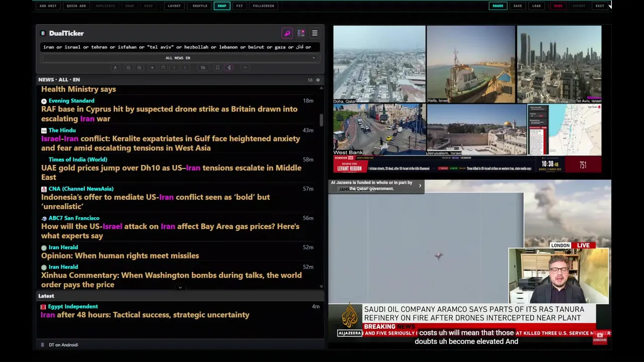Click the NEWS · ALL · EN heading
Screen dimensions: 644x362
[x=59, y=79]
